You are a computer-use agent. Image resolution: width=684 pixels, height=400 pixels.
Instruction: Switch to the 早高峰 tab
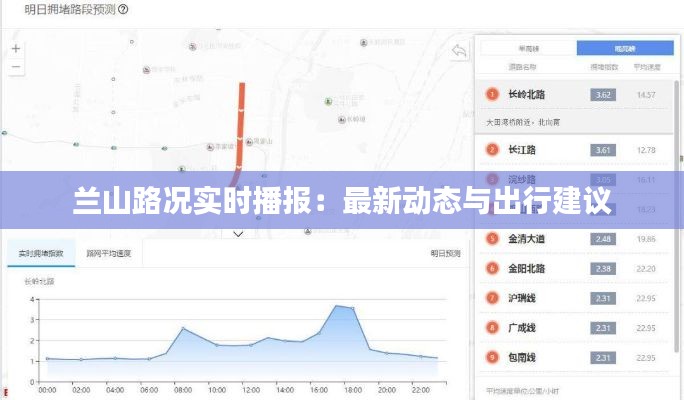pos(529,48)
